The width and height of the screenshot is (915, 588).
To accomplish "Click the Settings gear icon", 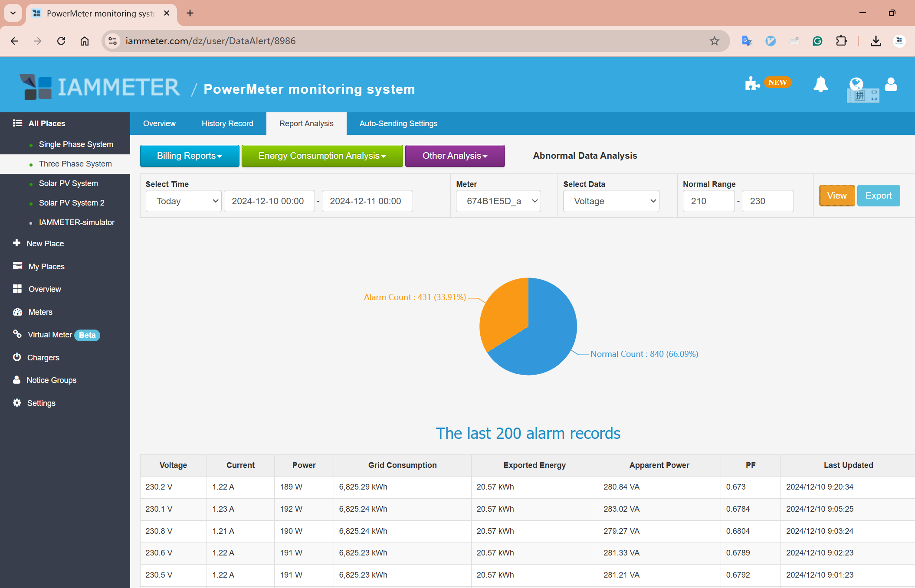I will pyautogui.click(x=17, y=402).
